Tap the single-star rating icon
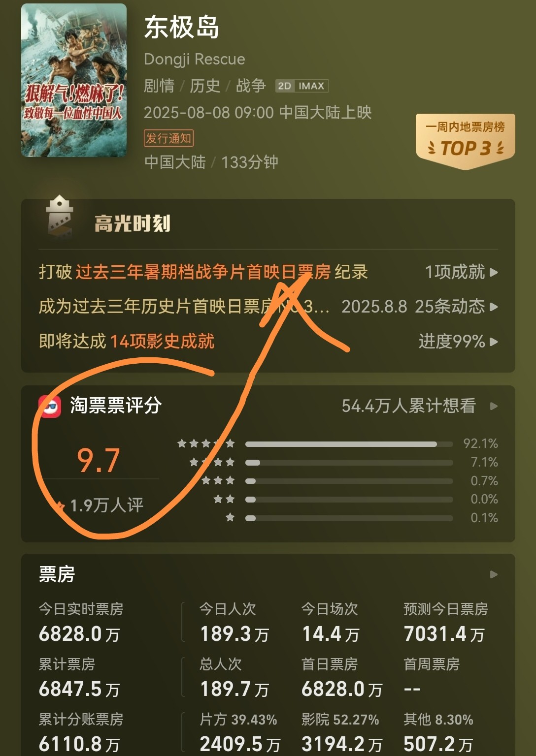Viewport: 536px width, 756px height. point(230,517)
